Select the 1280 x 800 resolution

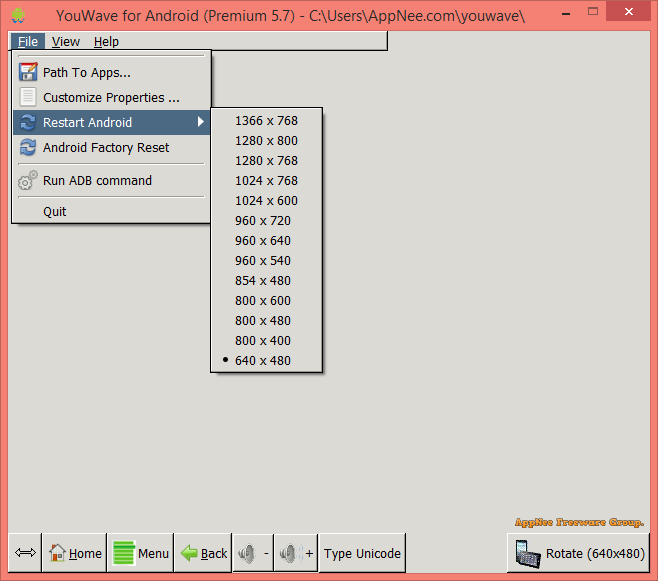tap(266, 141)
